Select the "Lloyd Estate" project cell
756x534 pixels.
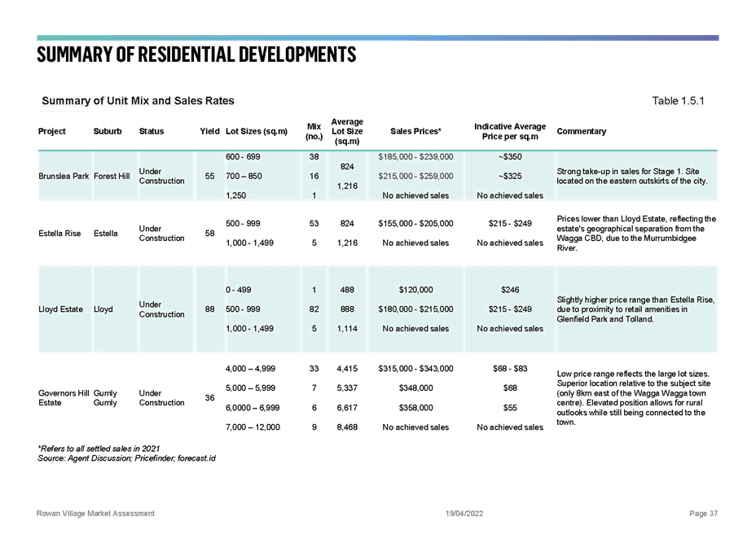point(61,309)
